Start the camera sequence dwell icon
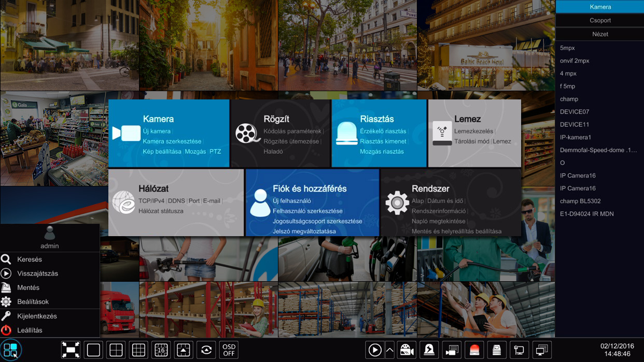This screenshot has height=362, width=644. click(x=206, y=350)
